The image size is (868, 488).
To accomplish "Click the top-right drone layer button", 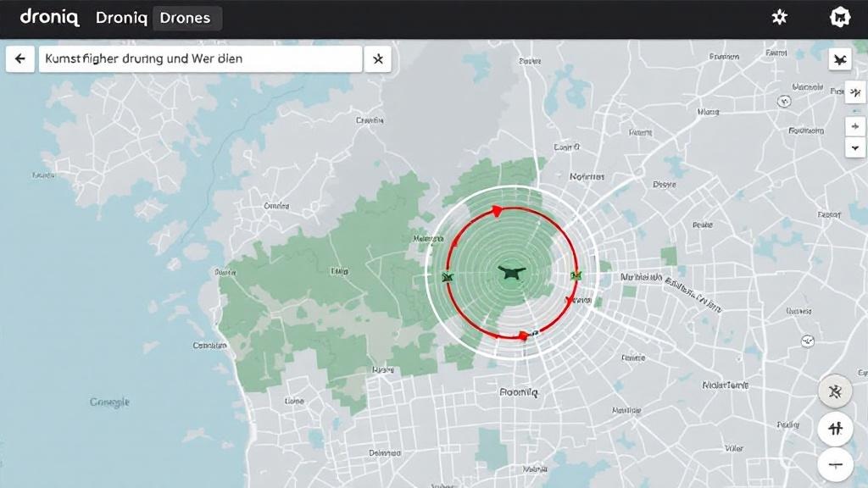I will (840, 59).
